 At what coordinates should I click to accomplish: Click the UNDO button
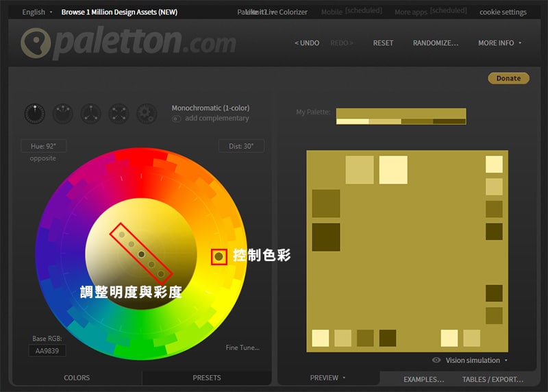(x=307, y=43)
